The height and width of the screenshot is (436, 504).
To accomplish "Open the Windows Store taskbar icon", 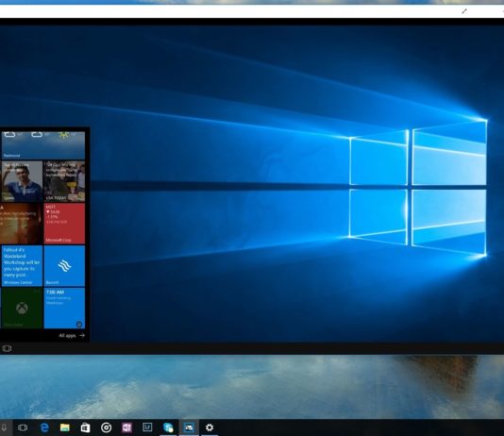I will [x=86, y=428].
